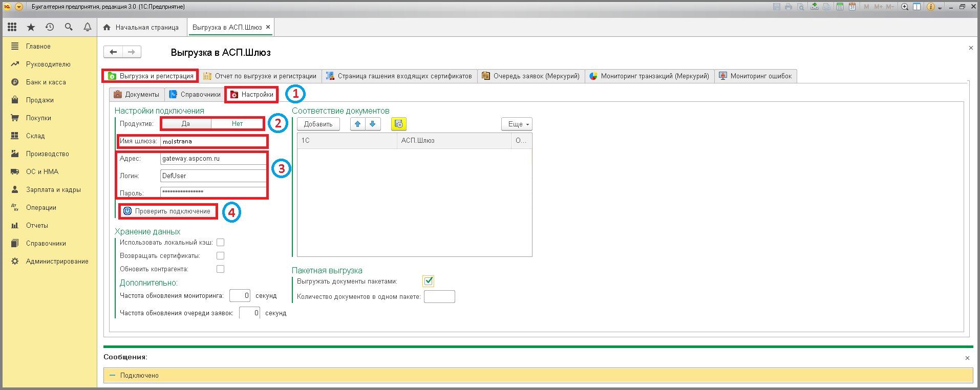The width and height of the screenshot is (980, 390).
Task: Open the History clock icon
Action: point(50,27)
